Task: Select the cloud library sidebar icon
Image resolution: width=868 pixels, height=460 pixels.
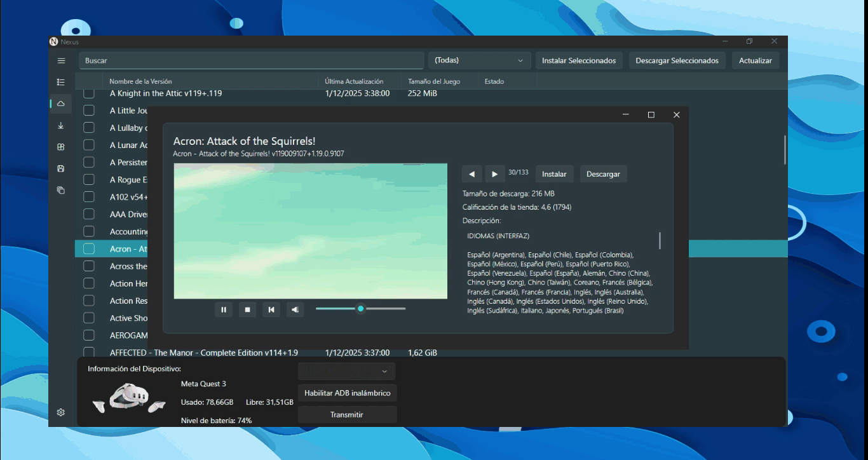Action: 61,104
